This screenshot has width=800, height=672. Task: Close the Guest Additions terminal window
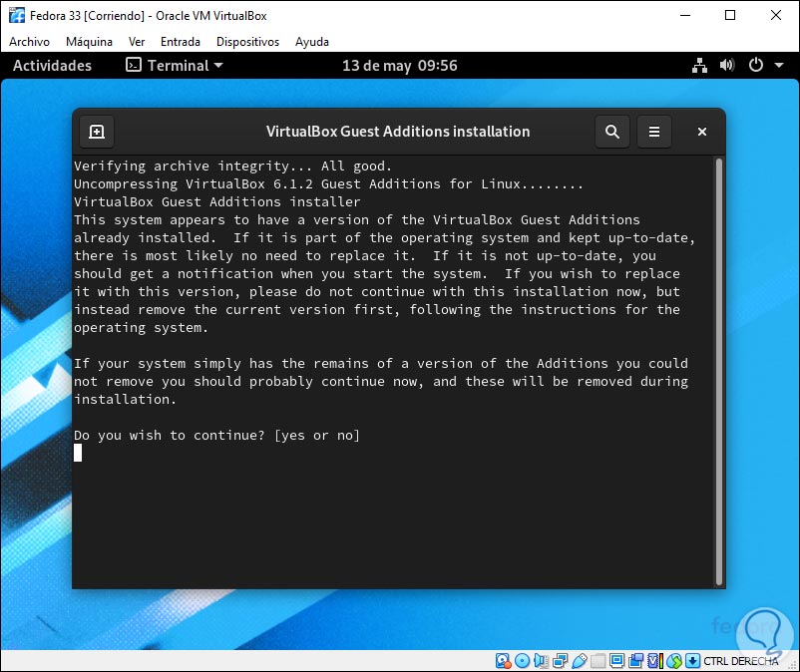702,132
